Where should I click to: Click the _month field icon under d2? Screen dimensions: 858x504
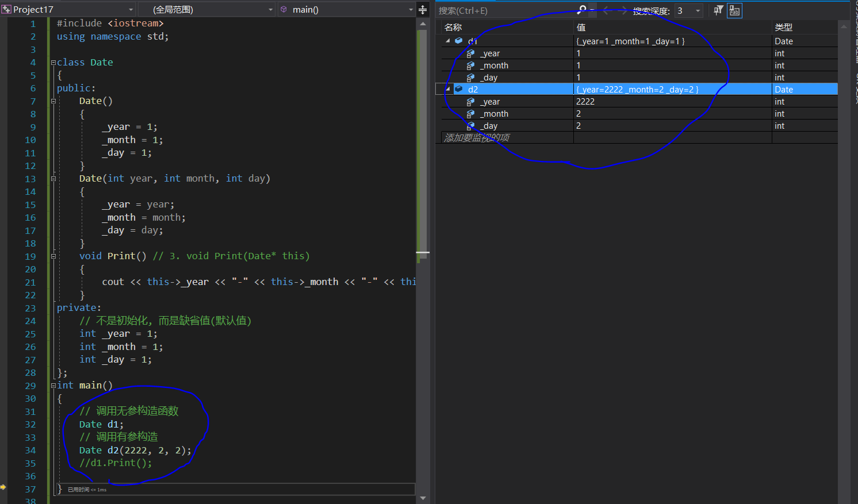pyautogui.click(x=470, y=114)
